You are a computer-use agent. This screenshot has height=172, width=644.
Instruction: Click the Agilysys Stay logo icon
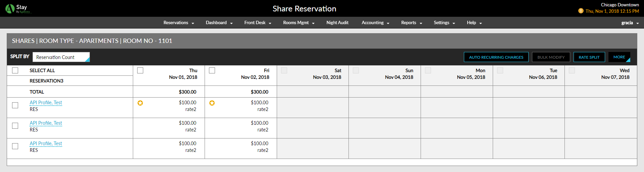tap(10, 8)
